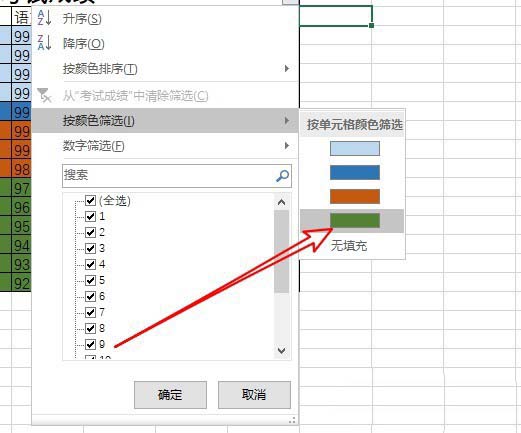Click the value list scrollbar thumb
This screenshot has height=433, width=521.
tap(281, 252)
